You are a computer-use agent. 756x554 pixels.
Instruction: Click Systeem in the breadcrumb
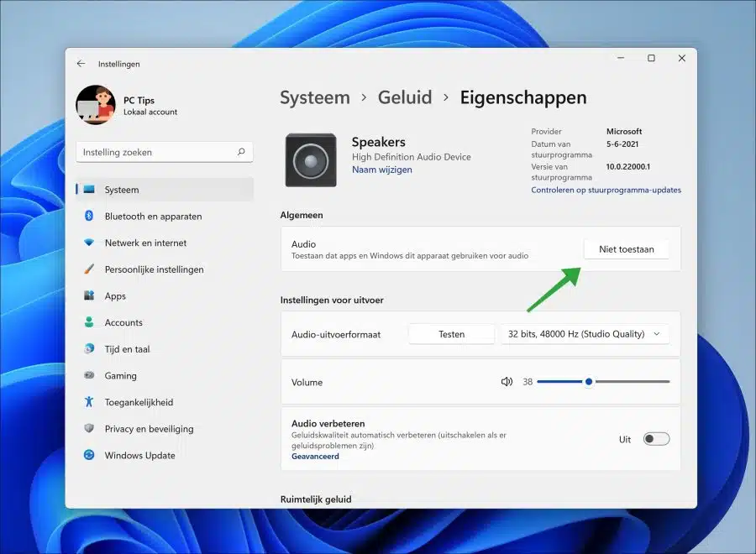(x=315, y=97)
